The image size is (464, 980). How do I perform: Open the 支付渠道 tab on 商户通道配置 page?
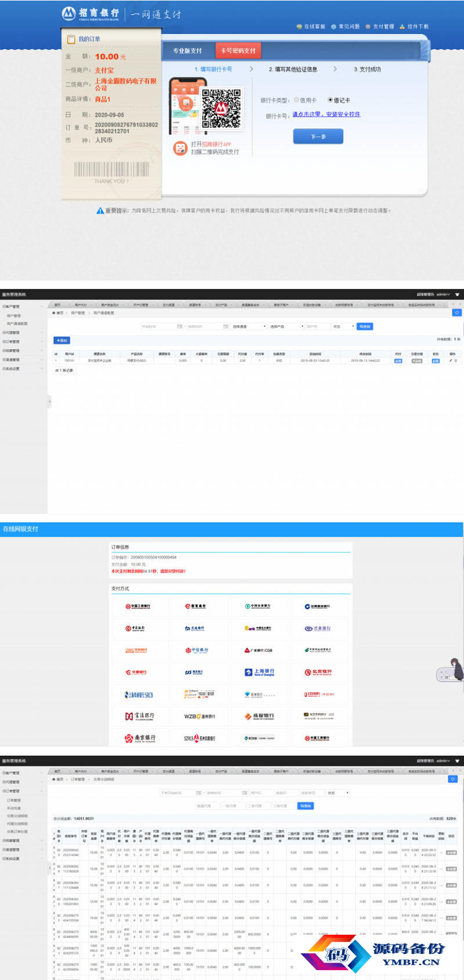[168, 305]
